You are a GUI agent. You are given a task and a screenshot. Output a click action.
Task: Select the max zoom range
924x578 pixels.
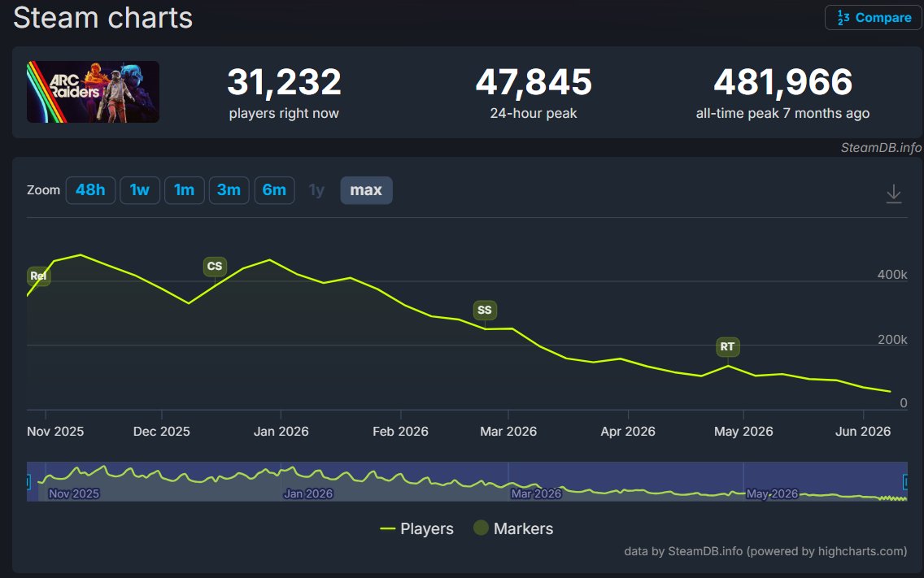tap(366, 190)
